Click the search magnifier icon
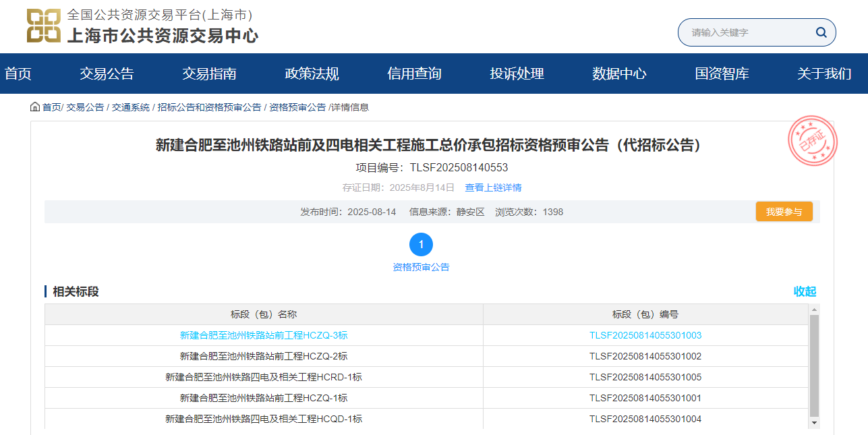Screen dimensions: 868x435 pos(821,32)
